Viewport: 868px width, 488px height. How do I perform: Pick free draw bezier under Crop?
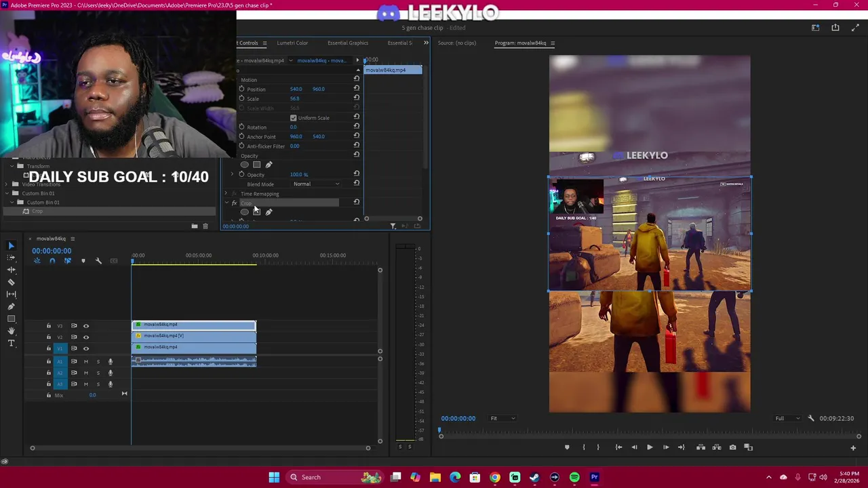click(269, 212)
